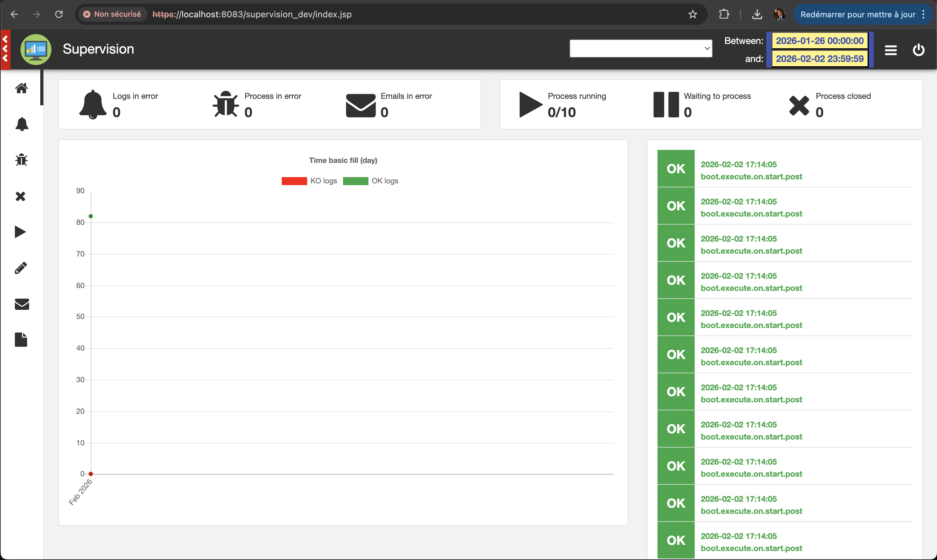This screenshot has height=560, width=937.
Task: Toggle the OK logs legend series
Action: [370, 181]
